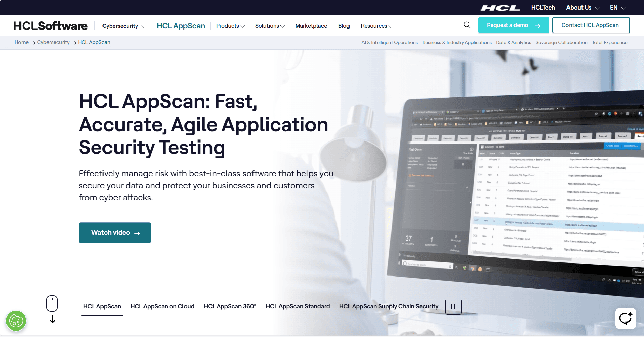
Task: Click the HCL logo in top bar
Action: click(x=501, y=8)
